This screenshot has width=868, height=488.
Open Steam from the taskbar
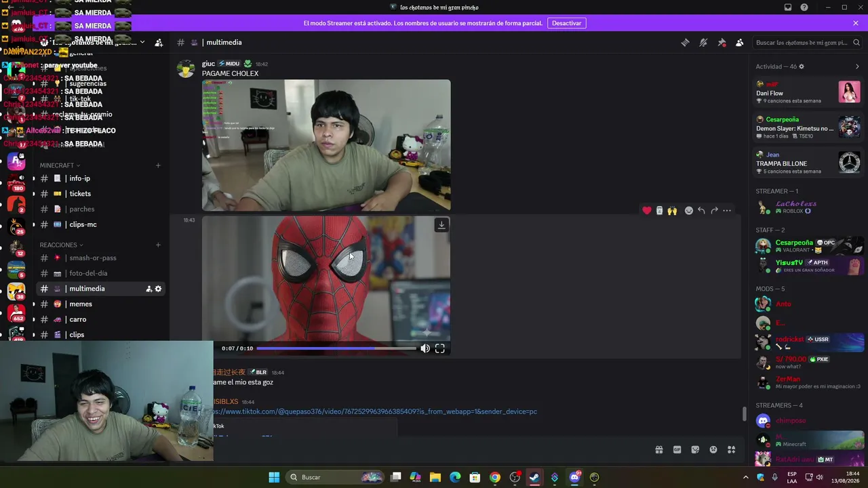tap(534, 477)
